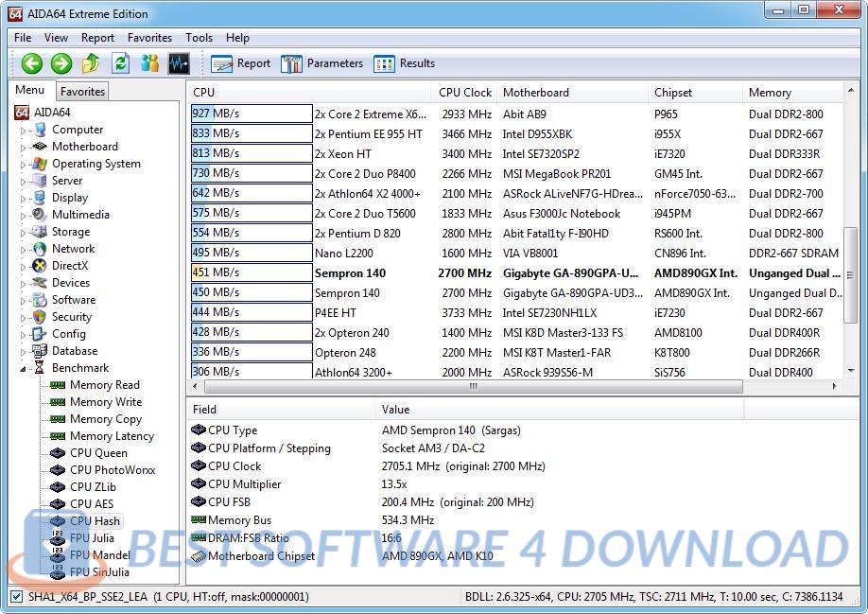Open the users management toolbar icon
868x614 pixels.
pyautogui.click(x=149, y=63)
